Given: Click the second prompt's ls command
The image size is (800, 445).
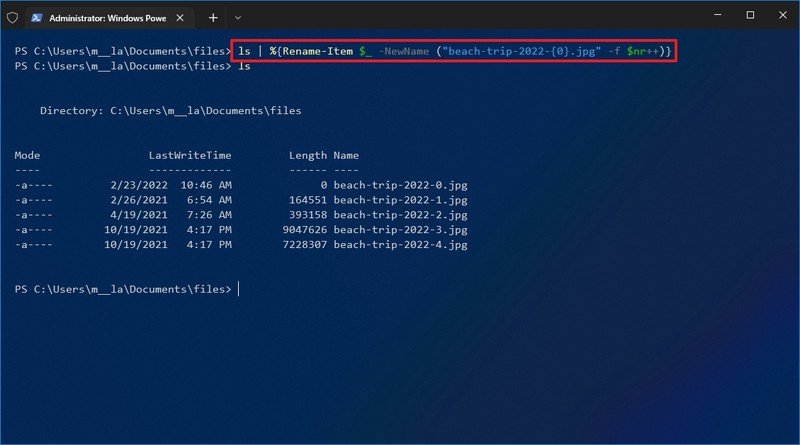Looking at the screenshot, I should pos(244,66).
